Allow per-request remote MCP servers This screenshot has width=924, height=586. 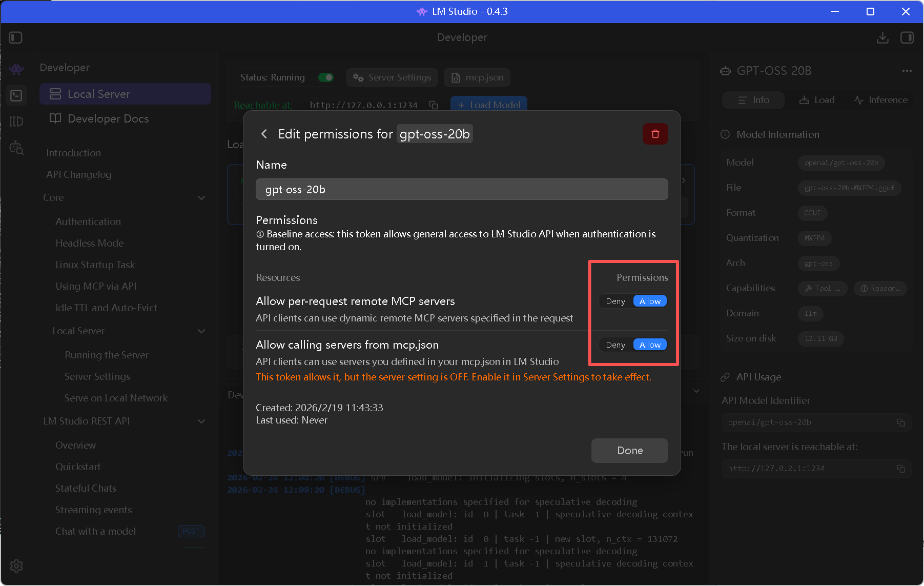coord(650,301)
